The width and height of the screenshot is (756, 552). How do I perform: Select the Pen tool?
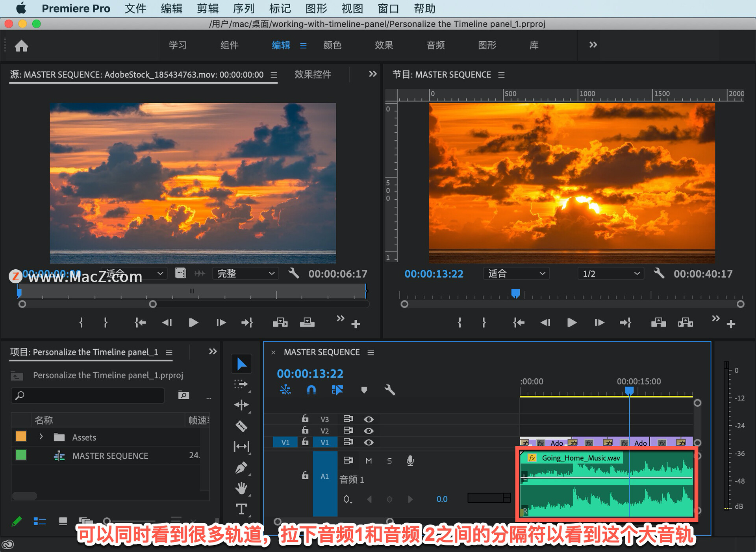coord(241,467)
